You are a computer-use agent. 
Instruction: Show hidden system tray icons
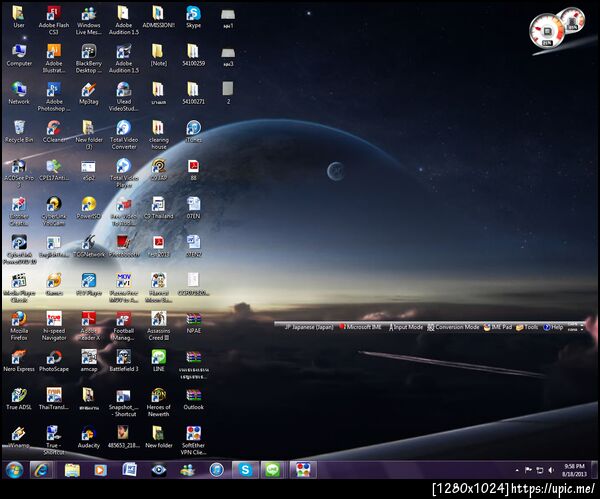(x=517, y=470)
